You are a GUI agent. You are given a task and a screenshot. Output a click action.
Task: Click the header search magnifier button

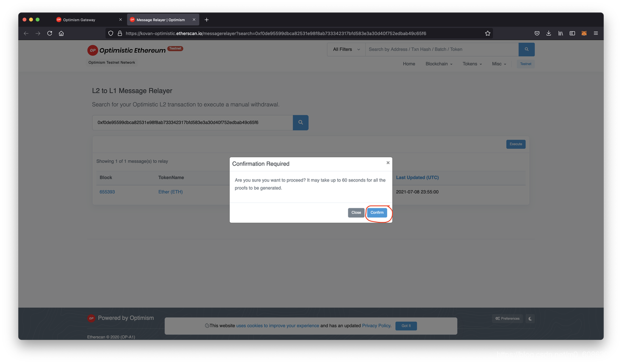point(526,50)
